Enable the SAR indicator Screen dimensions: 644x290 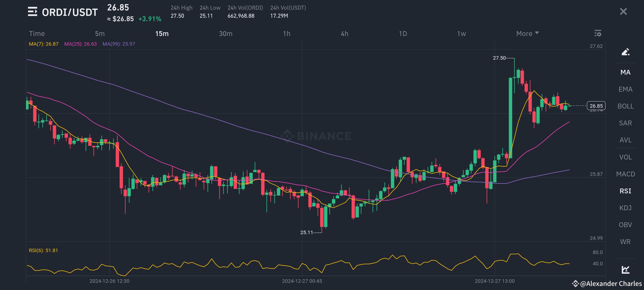pyautogui.click(x=625, y=123)
